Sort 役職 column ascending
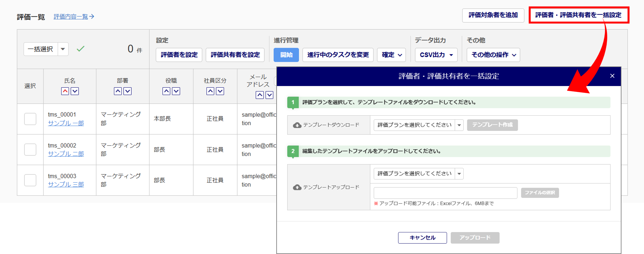Image resolution: width=644 pixels, height=254 pixels. tap(166, 91)
